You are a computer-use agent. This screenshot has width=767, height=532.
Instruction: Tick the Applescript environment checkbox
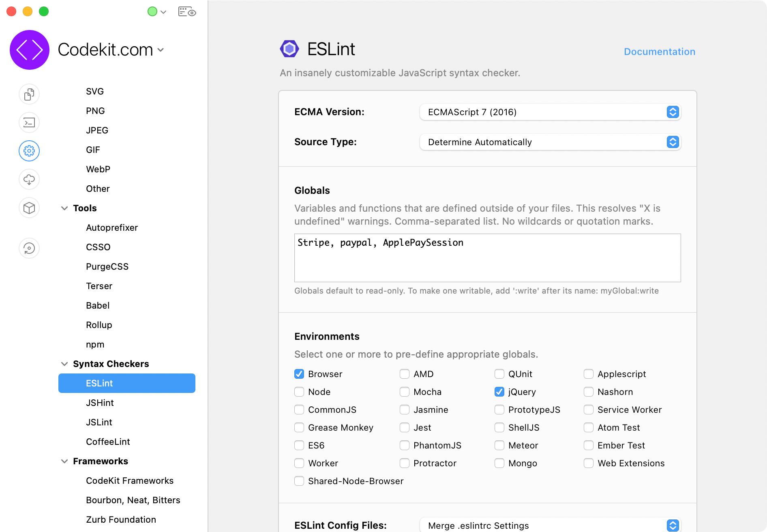(x=589, y=374)
